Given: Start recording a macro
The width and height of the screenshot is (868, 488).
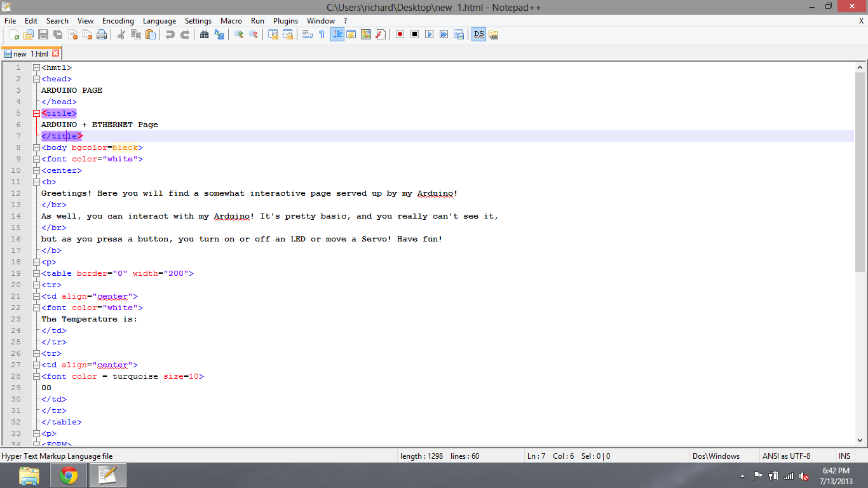Looking at the screenshot, I should point(400,34).
